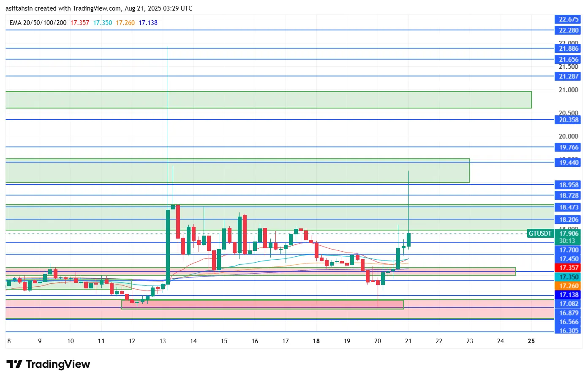Click date 21 on the time axis
The image size is (588, 380).
(408, 341)
